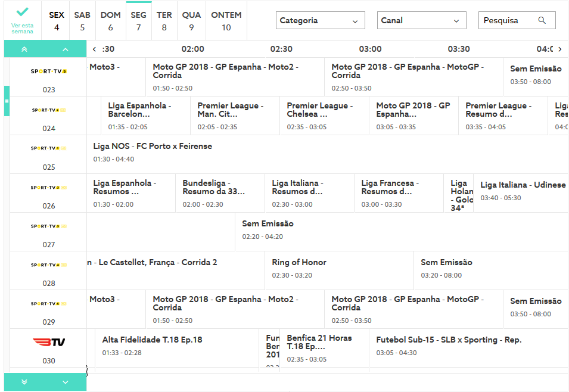Click the double down arrow channel icon
The width and height of the screenshot is (569, 392).
click(x=24, y=382)
